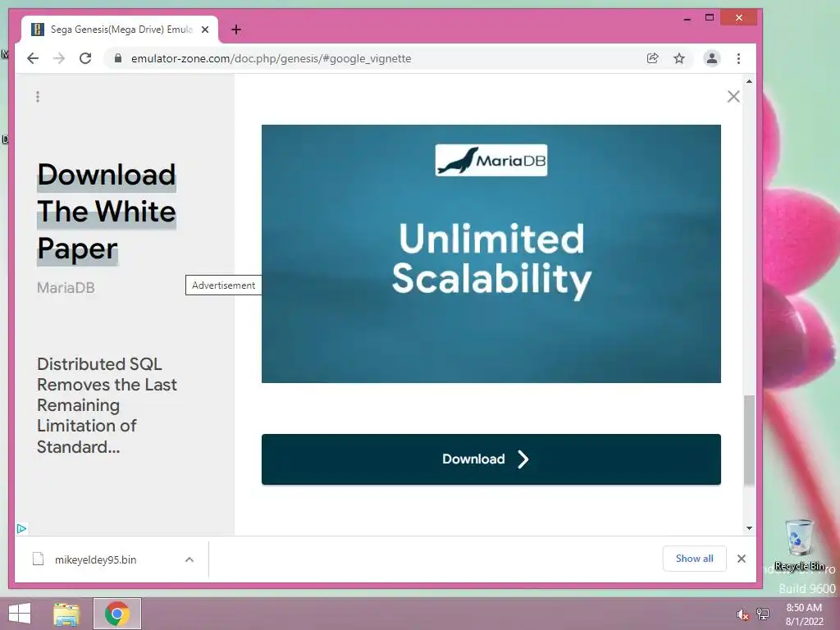The width and height of the screenshot is (840, 630).
Task: Open the Windows Start menu
Action: [20, 614]
